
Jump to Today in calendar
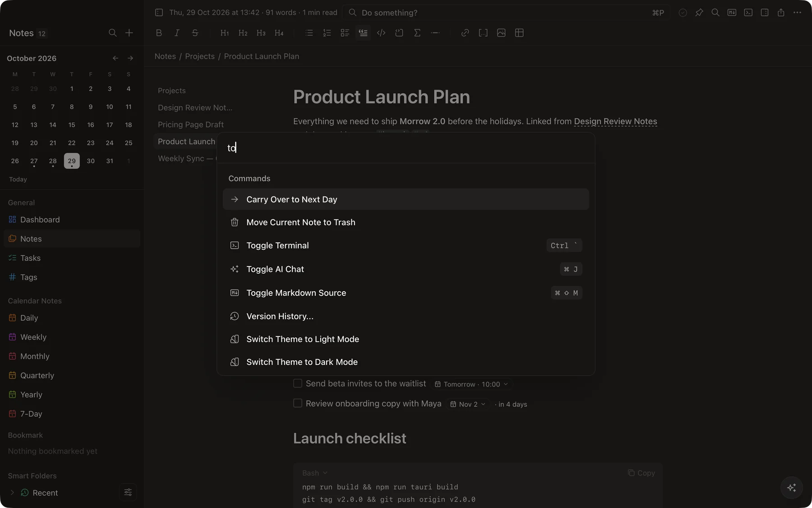tap(18, 179)
